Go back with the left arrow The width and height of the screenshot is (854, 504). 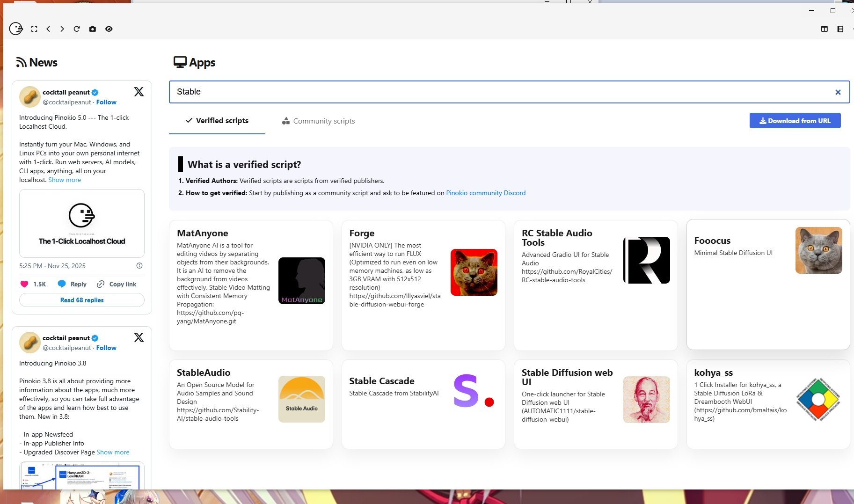click(x=48, y=29)
